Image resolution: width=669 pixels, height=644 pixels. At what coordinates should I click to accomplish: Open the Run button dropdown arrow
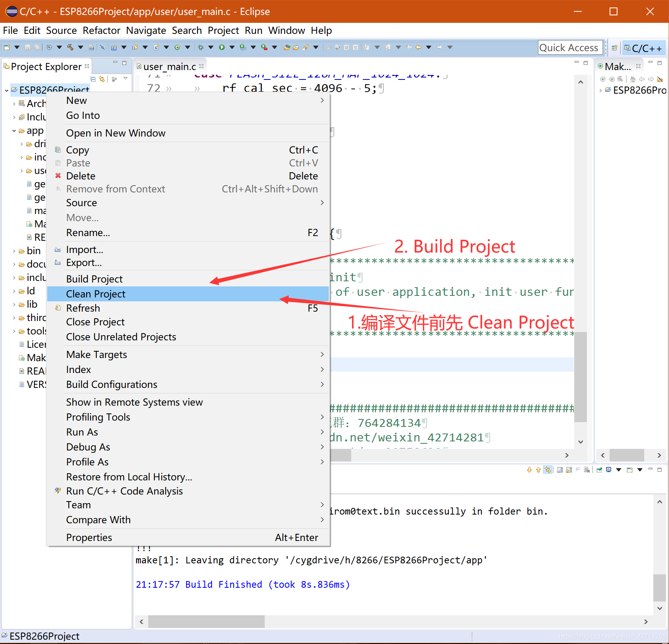(232, 47)
